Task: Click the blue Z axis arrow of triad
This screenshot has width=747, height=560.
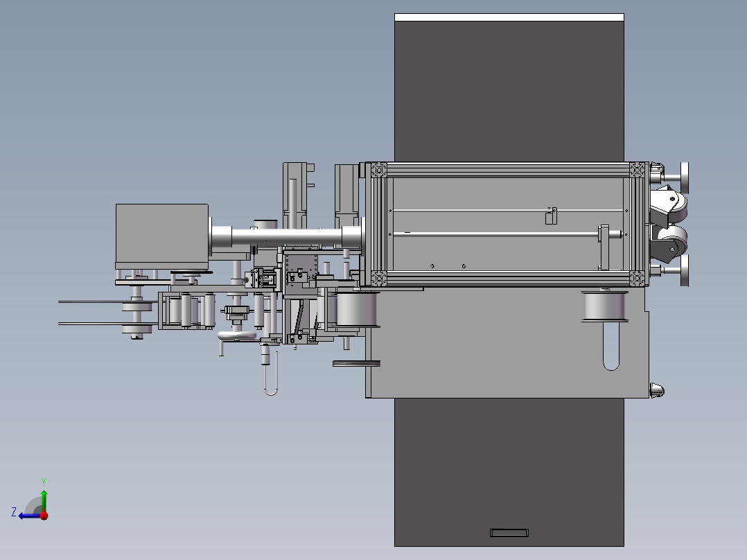Action: 28,516
